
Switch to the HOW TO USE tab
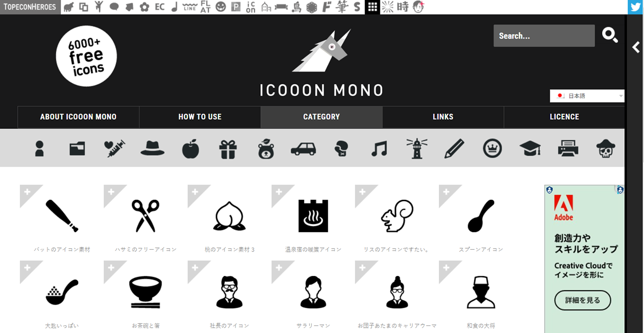(200, 117)
